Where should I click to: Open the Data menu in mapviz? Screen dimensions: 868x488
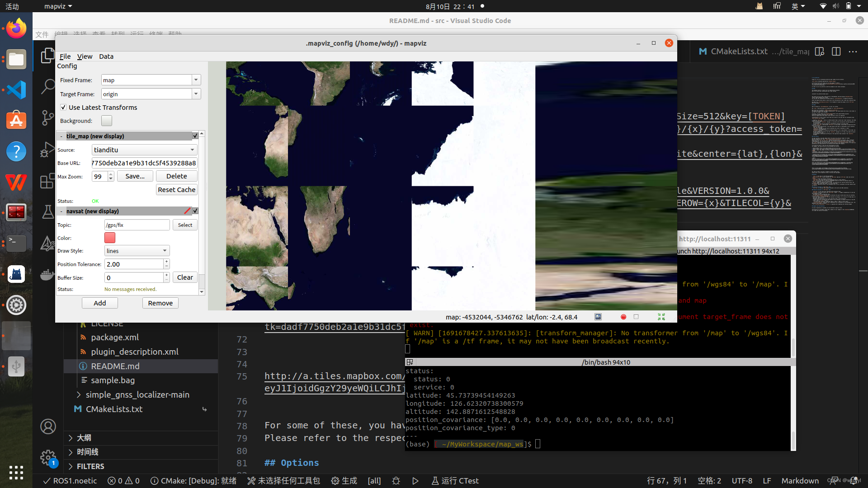pyautogui.click(x=106, y=56)
